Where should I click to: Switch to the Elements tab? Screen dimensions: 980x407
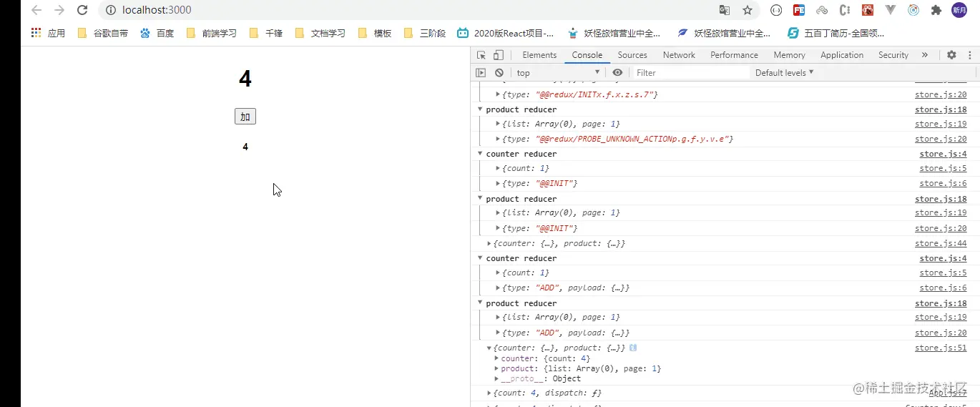tap(539, 55)
